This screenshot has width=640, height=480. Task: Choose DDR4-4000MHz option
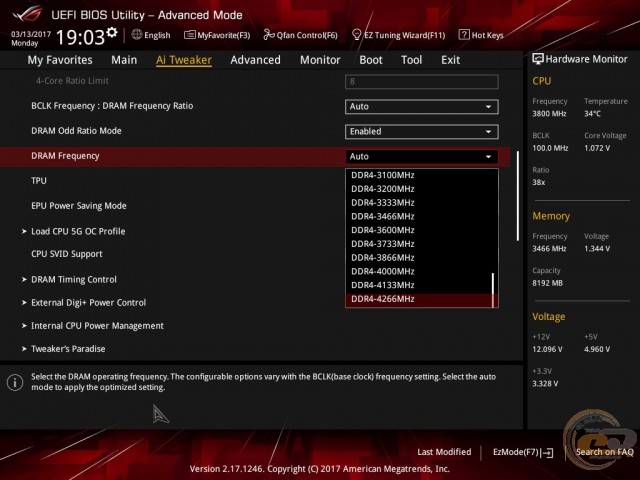420,271
